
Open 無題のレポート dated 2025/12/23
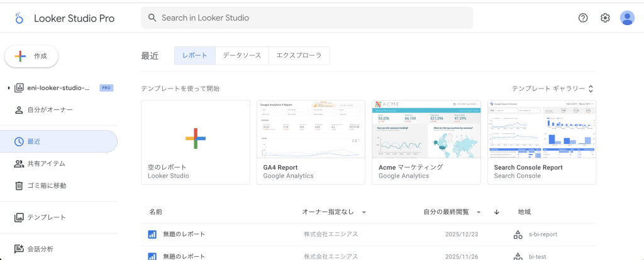pos(184,234)
